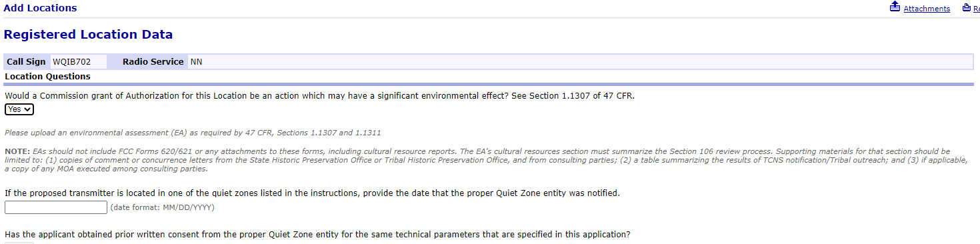This screenshot has height=244, width=980.
Task: Focus the Quiet Zone notification date field
Action: (56, 207)
